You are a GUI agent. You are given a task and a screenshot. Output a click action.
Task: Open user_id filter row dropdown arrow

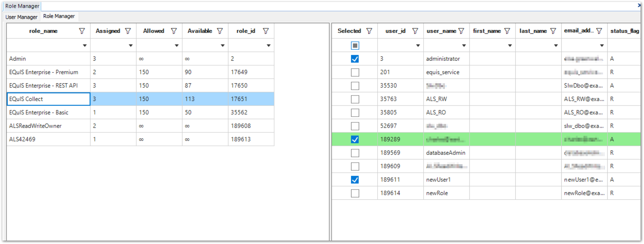click(x=418, y=46)
